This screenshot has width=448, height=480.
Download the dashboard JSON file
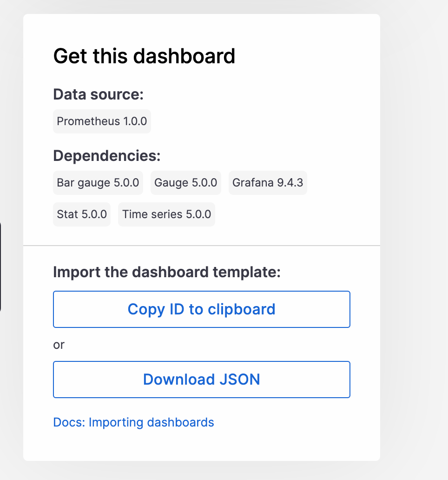point(202,380)
